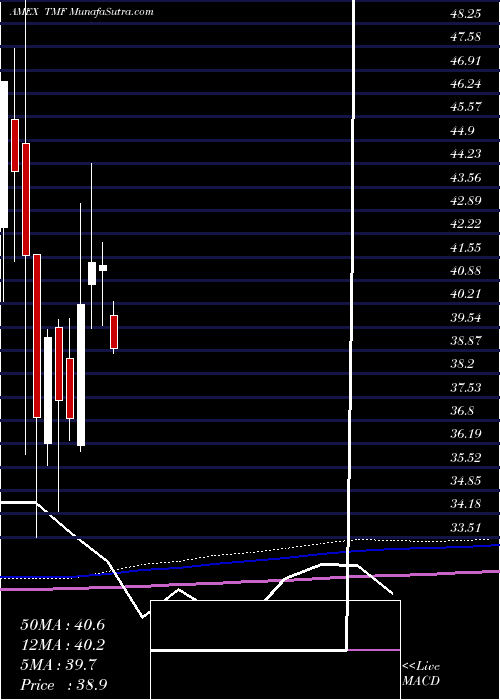Click the 38.87 price axis label
Viewport: 500px width, 700px height.
point(465,340)
